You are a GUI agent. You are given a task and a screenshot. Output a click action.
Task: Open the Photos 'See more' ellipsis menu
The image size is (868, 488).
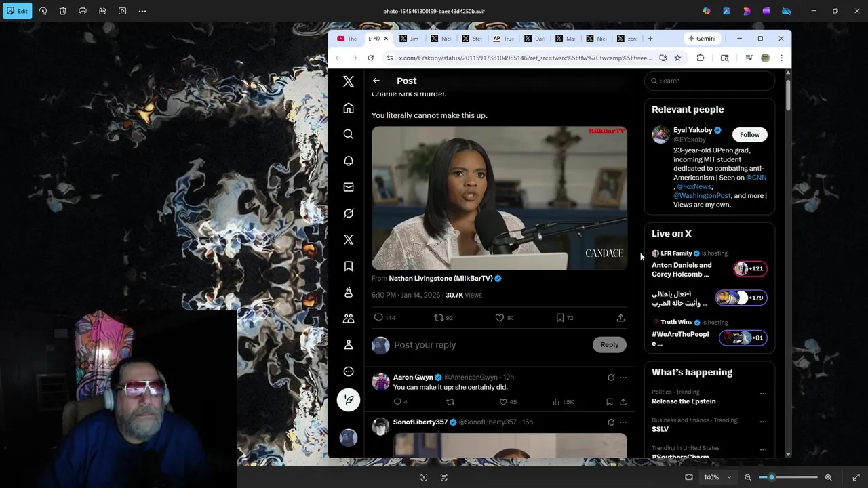(x=142, y=11)
